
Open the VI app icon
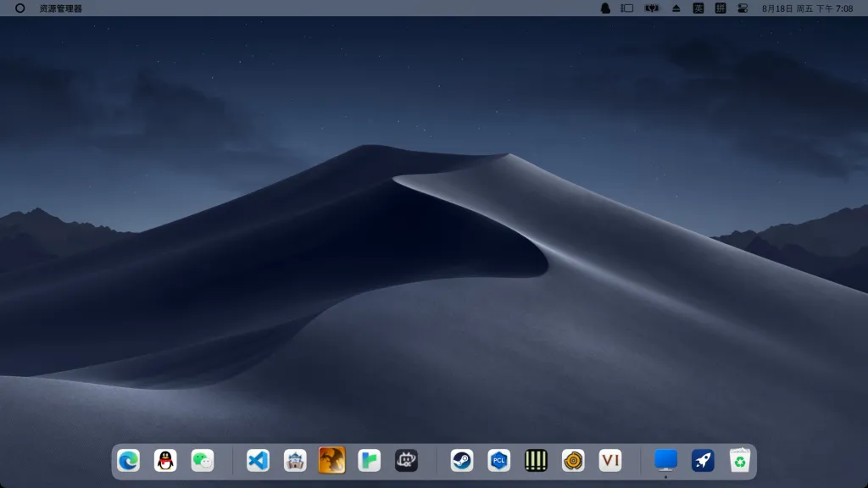coord(610,460)
